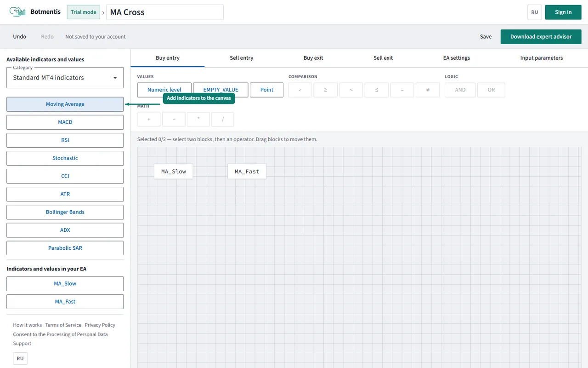Click the Trial mode badge
This screenshot has width=588, height=368.
click(84, 12)
